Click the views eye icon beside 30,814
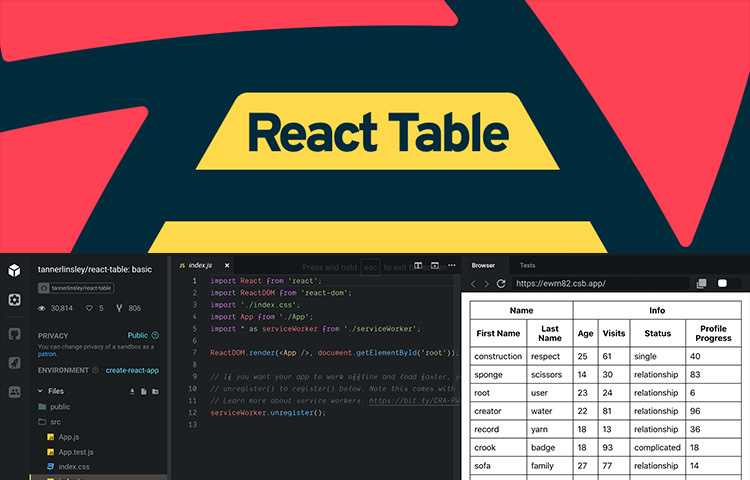Viewport: 750px width, 480px height. click(42, 308)
